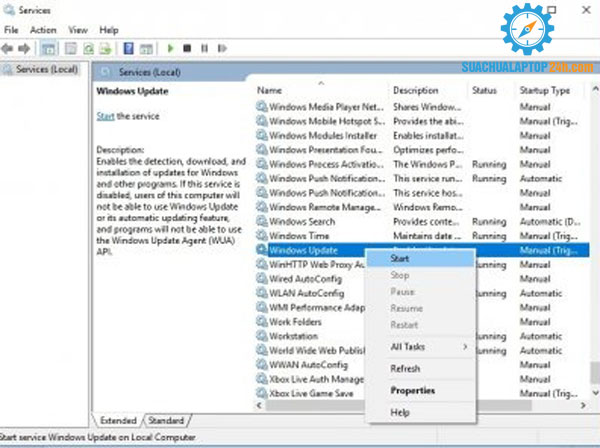Viewport: 600px width, 448px height.
Task: Click the vertical scrollbar down arrow
Action: click(x=595, y=393)
